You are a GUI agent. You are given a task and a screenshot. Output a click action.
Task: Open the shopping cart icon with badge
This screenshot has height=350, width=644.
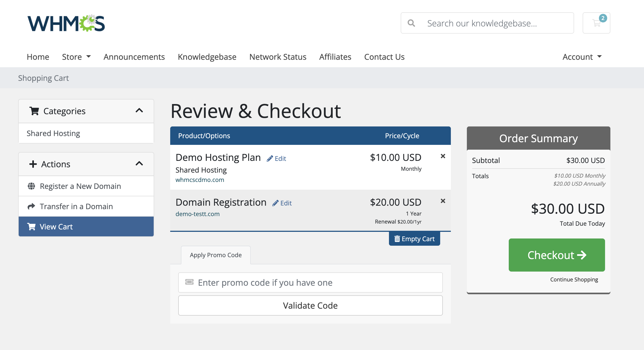[596, 23]
